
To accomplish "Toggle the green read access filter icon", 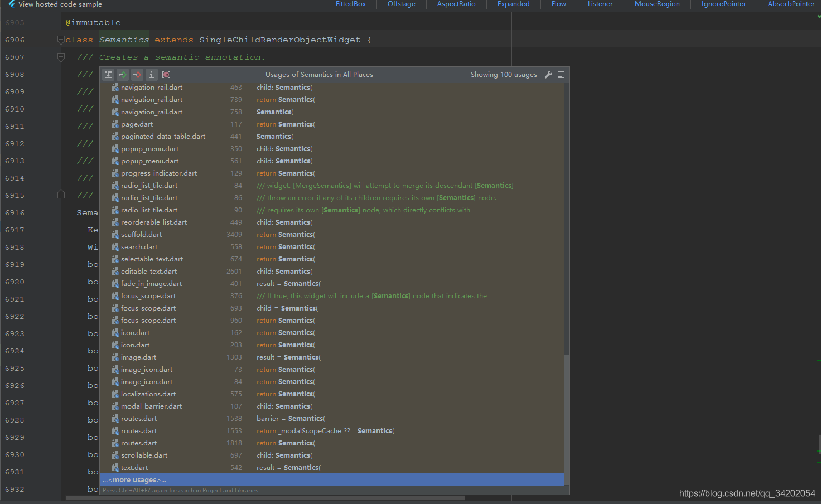I will tap(123, 75).
